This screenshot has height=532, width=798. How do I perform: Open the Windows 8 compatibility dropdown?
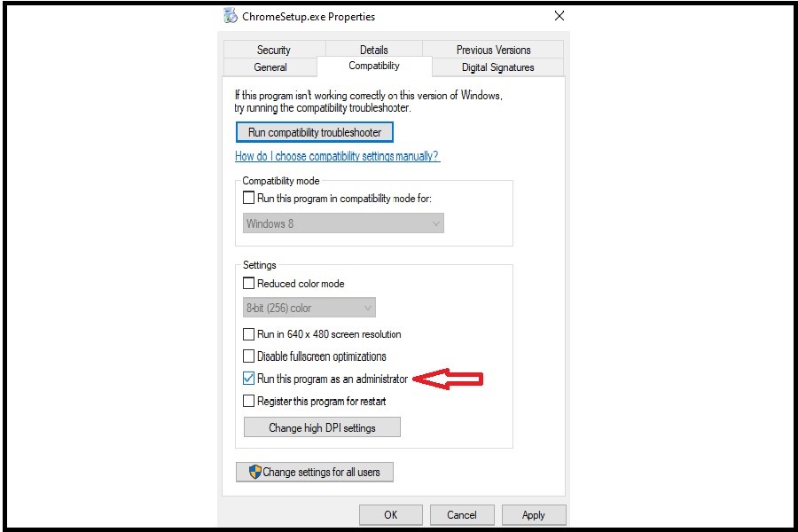pos(343,223)
